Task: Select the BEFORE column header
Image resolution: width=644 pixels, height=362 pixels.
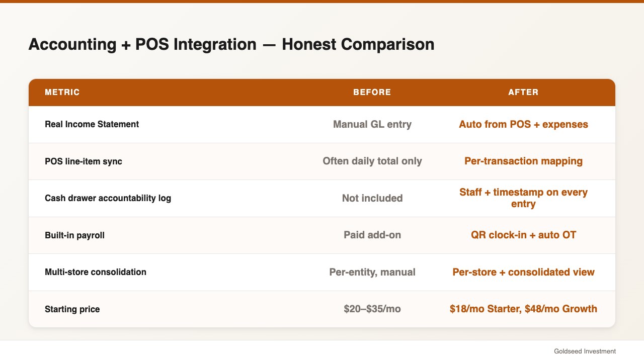Action: pos(372,93)
